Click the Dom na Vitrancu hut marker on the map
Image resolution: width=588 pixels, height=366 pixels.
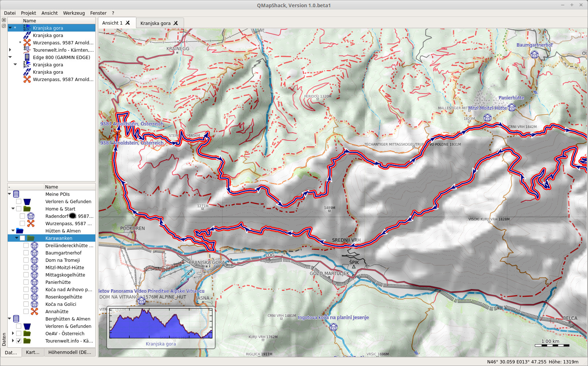tap(142, 301)
